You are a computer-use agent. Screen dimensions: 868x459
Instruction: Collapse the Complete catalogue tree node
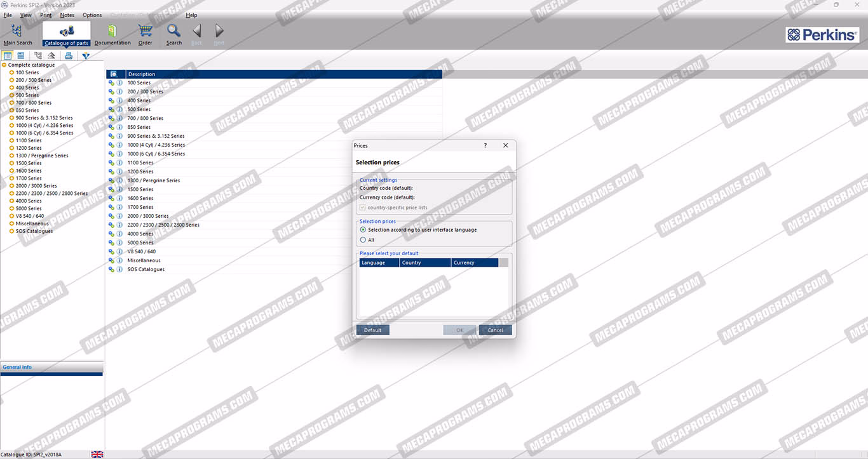(4, 65)
